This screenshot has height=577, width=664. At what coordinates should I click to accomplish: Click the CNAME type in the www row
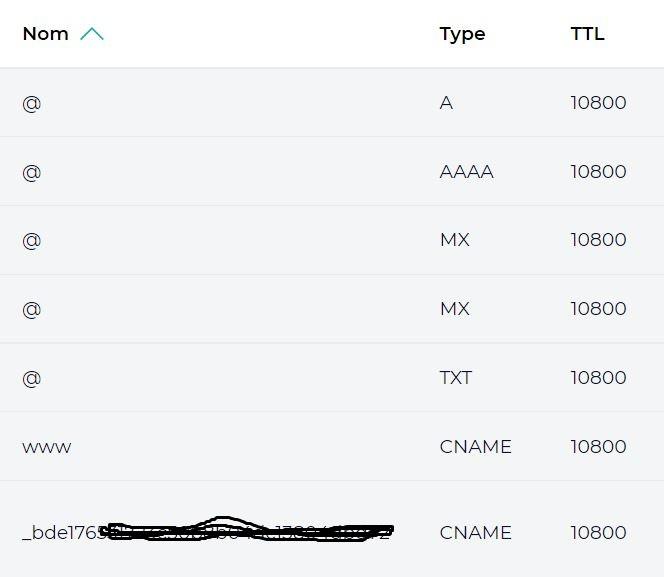point(475,447)
